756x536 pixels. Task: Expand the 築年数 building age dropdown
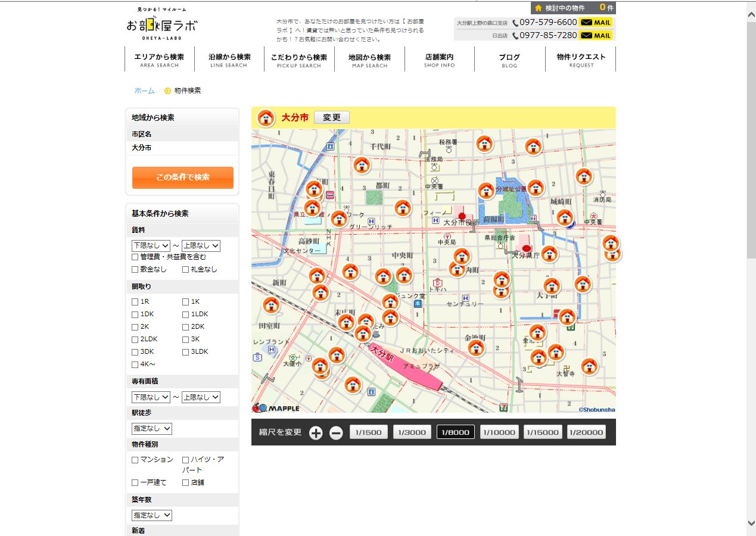(x=151, y=515)
